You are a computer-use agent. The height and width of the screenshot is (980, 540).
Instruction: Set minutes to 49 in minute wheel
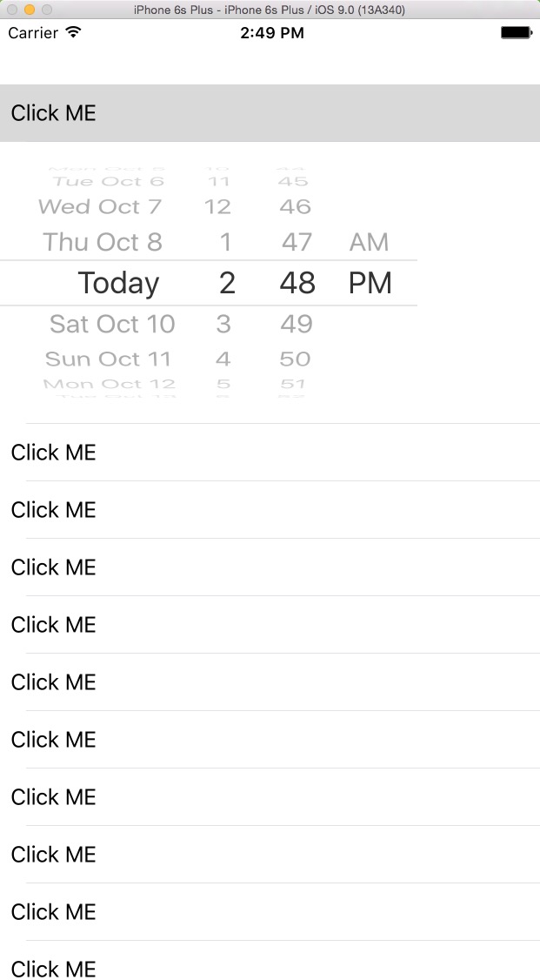coord(297,324)
